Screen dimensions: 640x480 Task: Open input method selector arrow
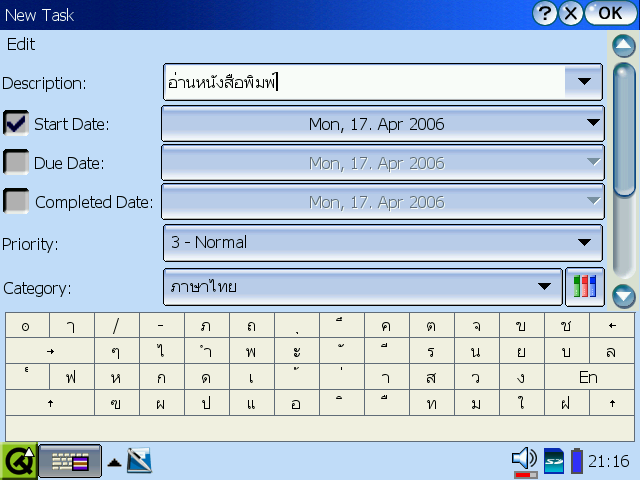point(115,462)
